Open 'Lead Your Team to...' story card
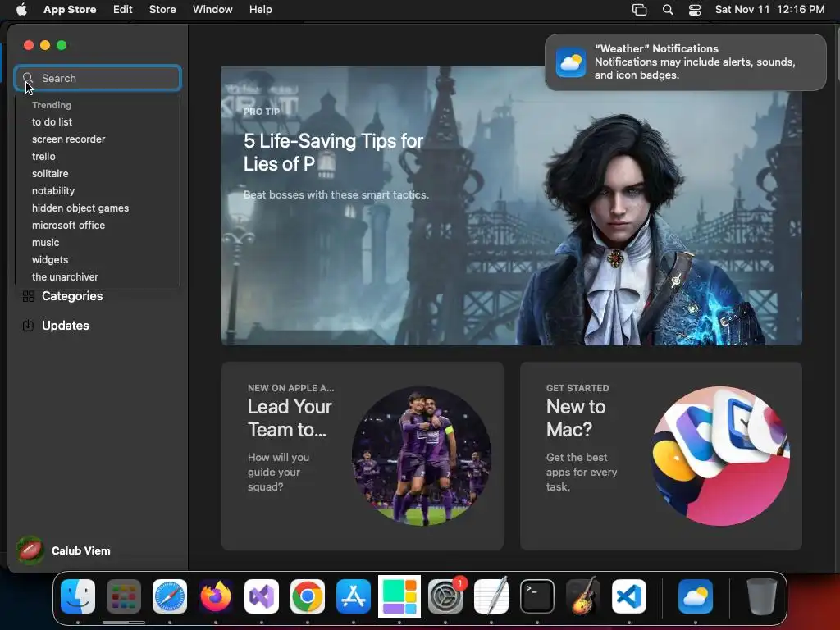This screenshot has height=630, width=840. pyautogui.click(x=362, y=456)
